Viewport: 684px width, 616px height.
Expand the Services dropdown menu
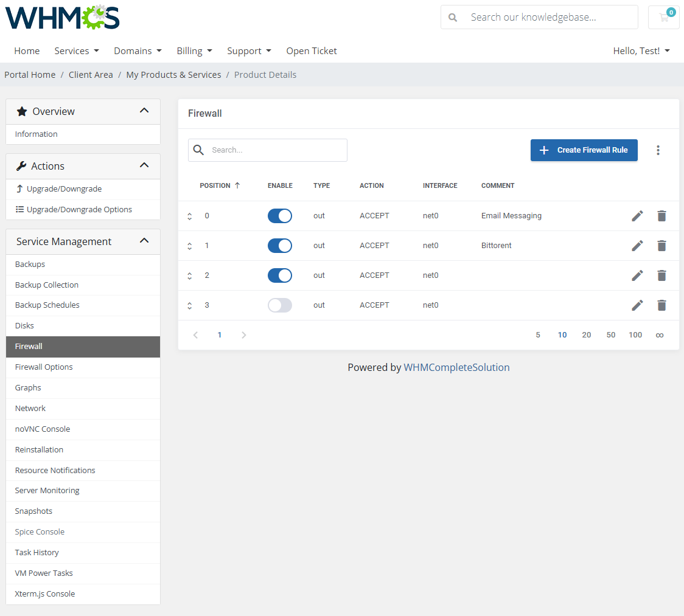tap(77, 51)
